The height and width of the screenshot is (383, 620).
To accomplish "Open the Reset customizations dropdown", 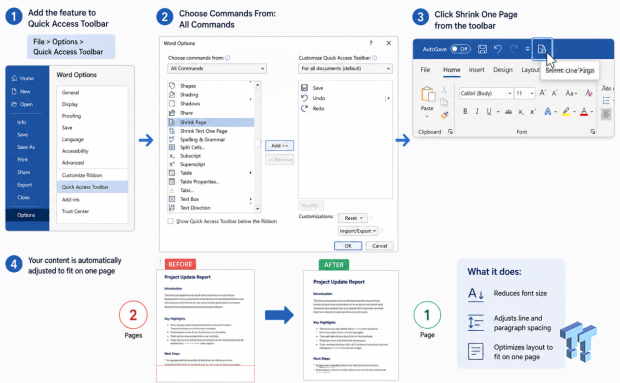I will (x=353, y=218).
